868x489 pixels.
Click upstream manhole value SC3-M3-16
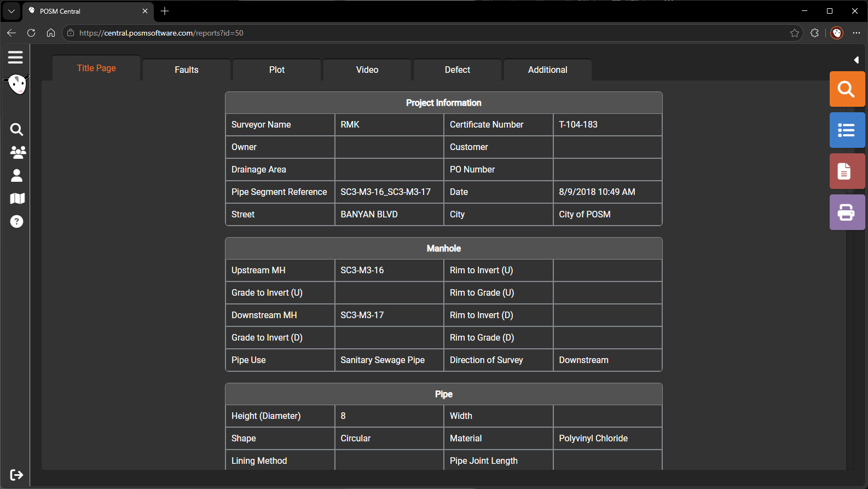tap(362, 271)
